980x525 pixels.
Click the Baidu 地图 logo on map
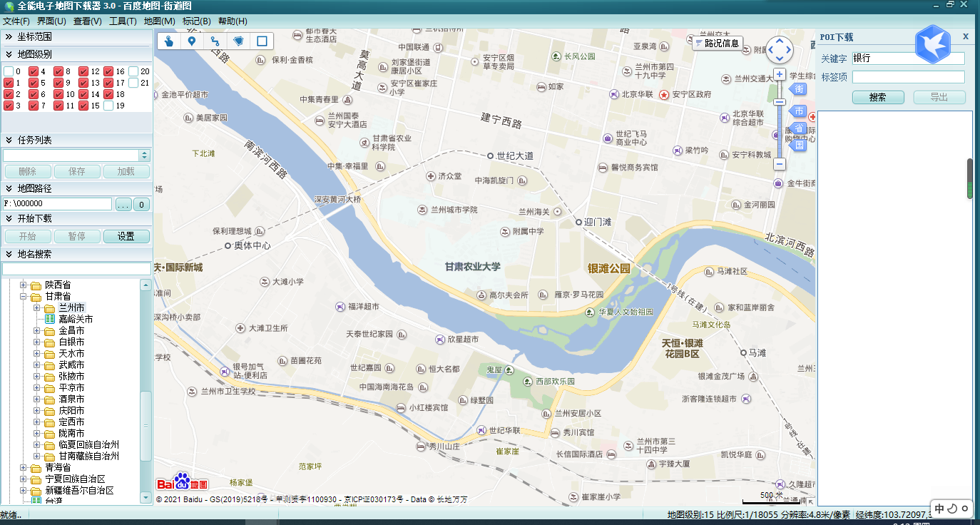coord(182,481)
